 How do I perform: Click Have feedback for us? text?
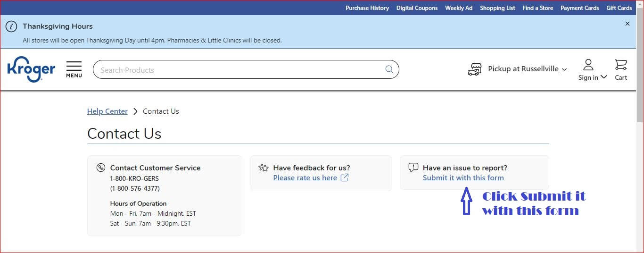(312, 168)
